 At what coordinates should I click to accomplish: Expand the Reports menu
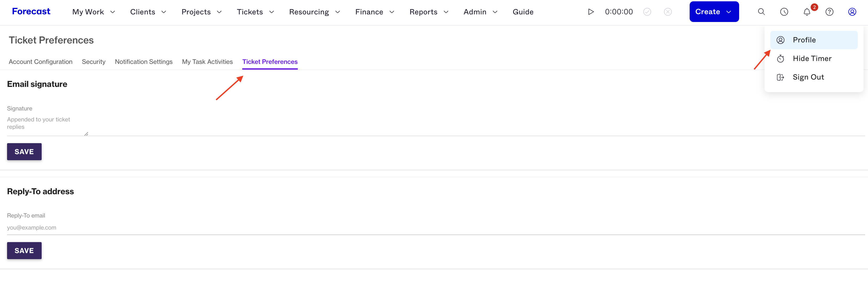(429, 12)
